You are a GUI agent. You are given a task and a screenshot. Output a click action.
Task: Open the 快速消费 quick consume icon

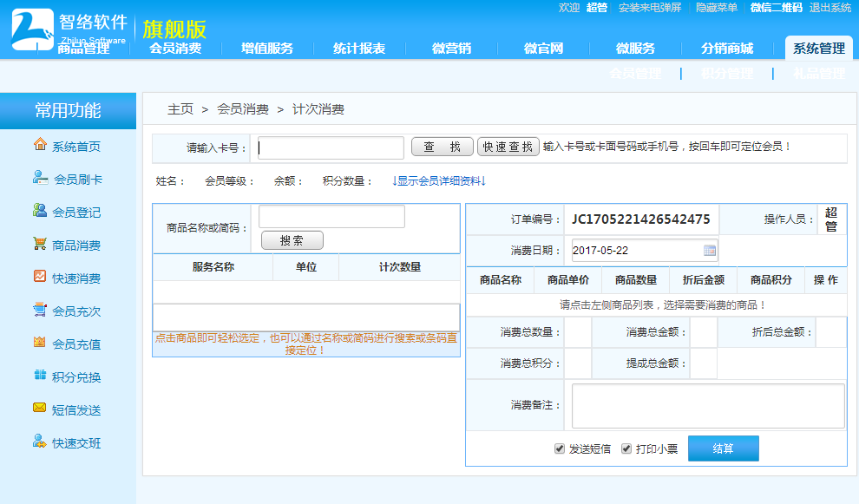[x=40, y=277]
